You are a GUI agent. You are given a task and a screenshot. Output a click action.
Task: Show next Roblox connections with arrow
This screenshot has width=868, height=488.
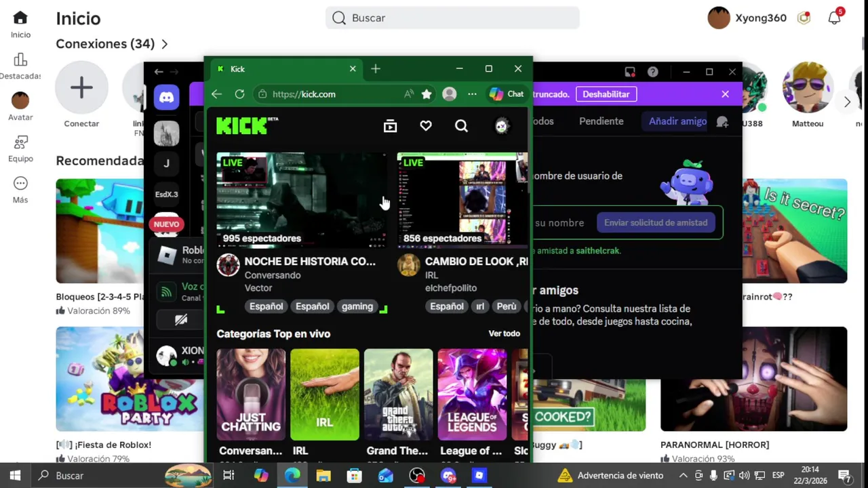coord(847,102)
